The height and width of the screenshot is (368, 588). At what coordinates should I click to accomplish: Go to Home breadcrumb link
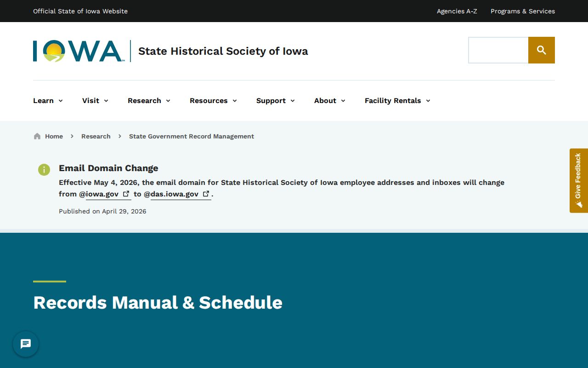point(54,136)
